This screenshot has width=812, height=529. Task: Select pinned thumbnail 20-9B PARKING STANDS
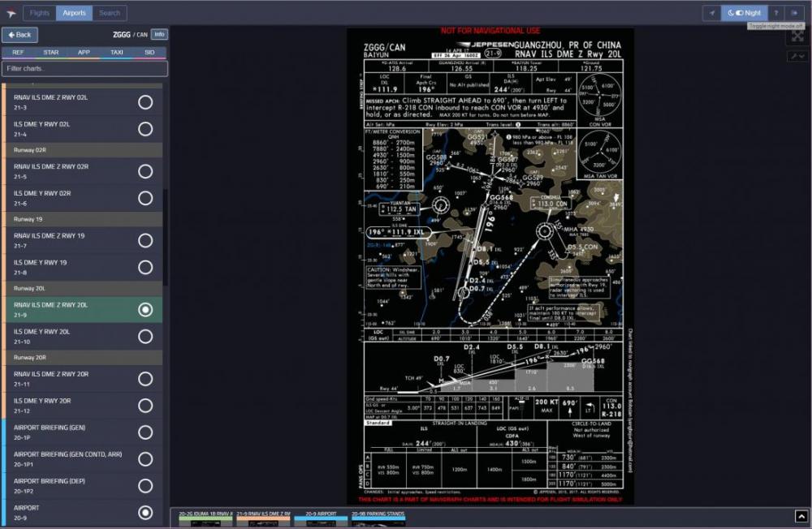tap(378, 518)
